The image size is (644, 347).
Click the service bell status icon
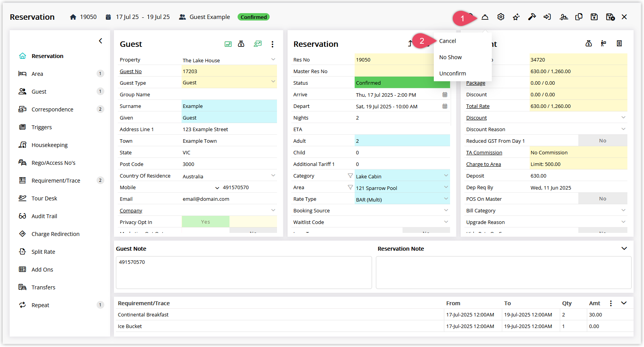tap(485, 17)
